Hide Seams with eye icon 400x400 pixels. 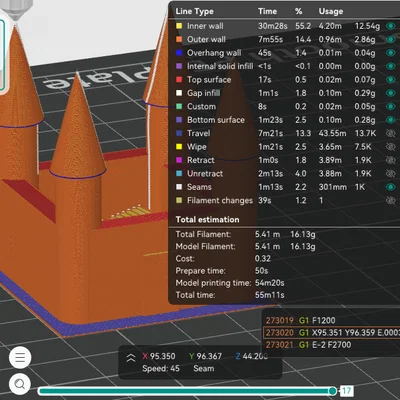[390, 187]
